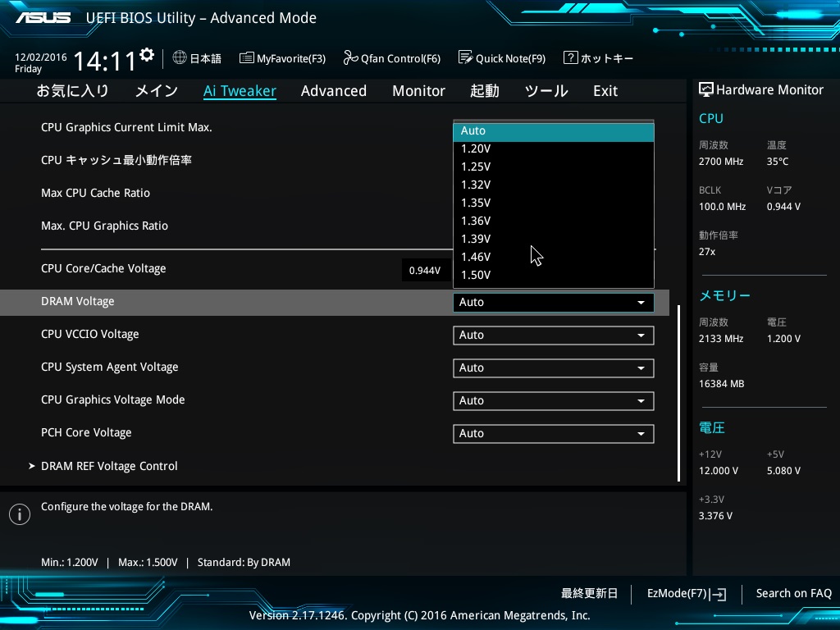
Task: Click the Hardware Monitor screen icon
Action: tap(705, 89)
